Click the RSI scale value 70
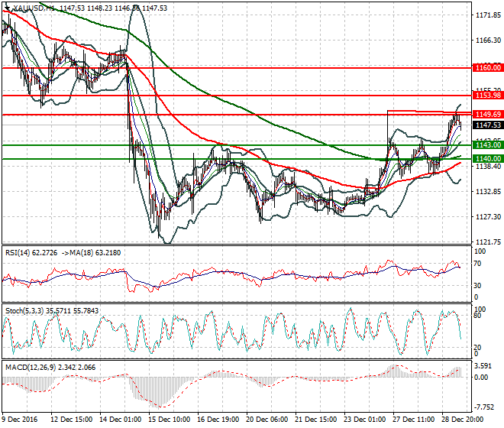The height and width of the screenshot is (428, 504). (x=478, y=264)
